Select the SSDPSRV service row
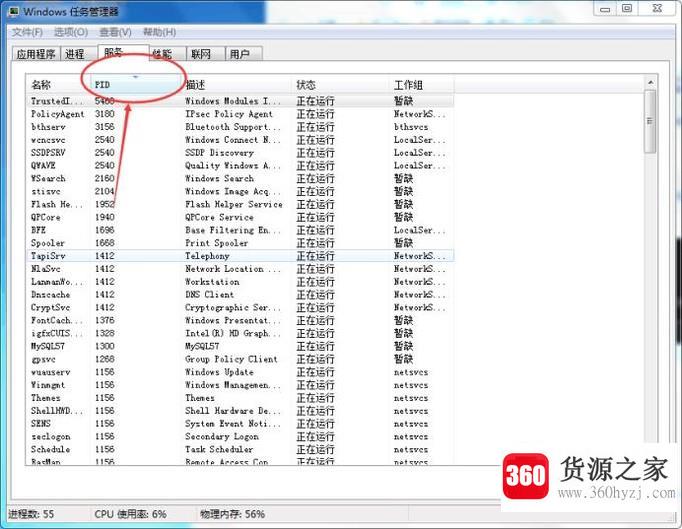 [240, 153]
